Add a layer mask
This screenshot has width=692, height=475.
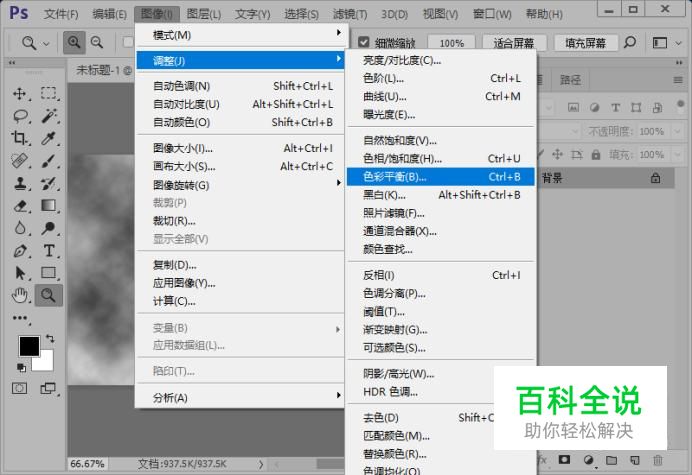564,460
